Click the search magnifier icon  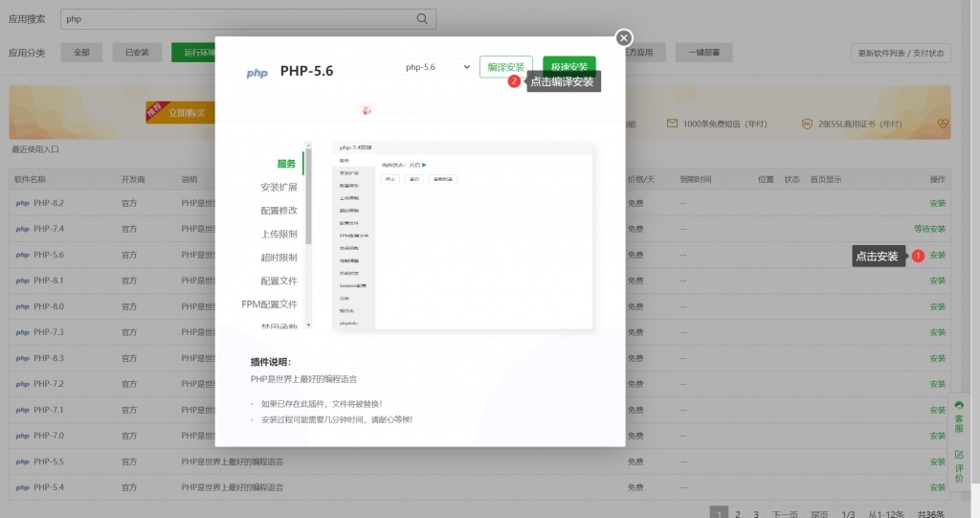tap(423, 19)
